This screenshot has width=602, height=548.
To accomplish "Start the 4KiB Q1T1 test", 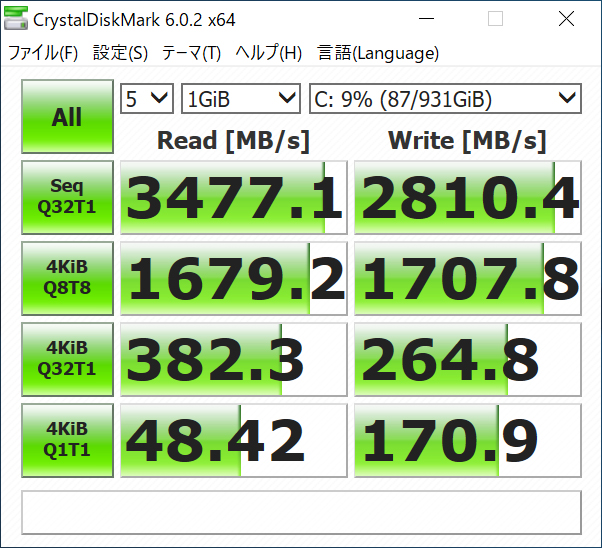I will pyautogui.click(x=67, y=440).
